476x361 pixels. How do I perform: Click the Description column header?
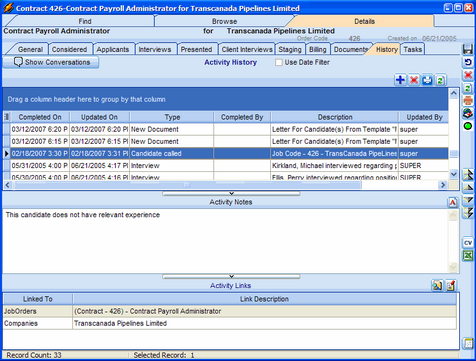(335, 117)
